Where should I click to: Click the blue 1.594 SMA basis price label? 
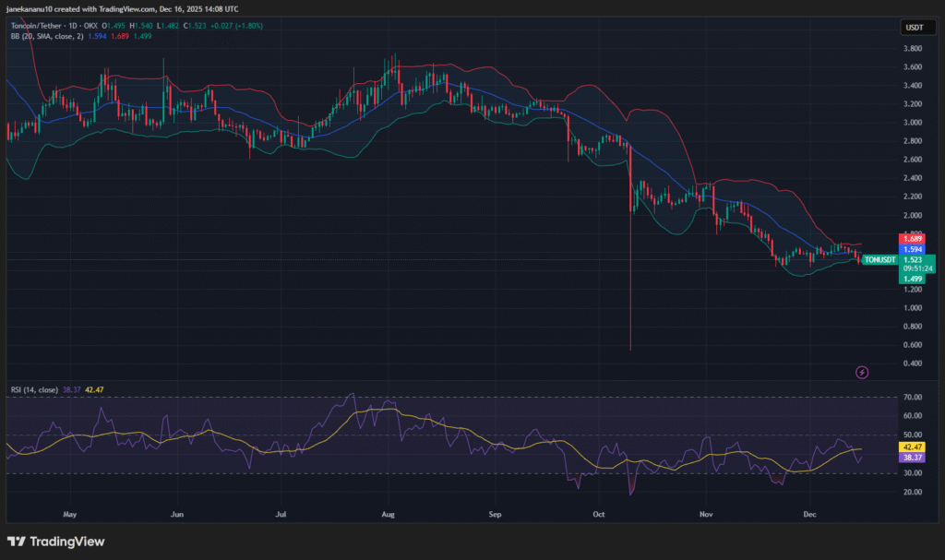click(x=912, y=249)
